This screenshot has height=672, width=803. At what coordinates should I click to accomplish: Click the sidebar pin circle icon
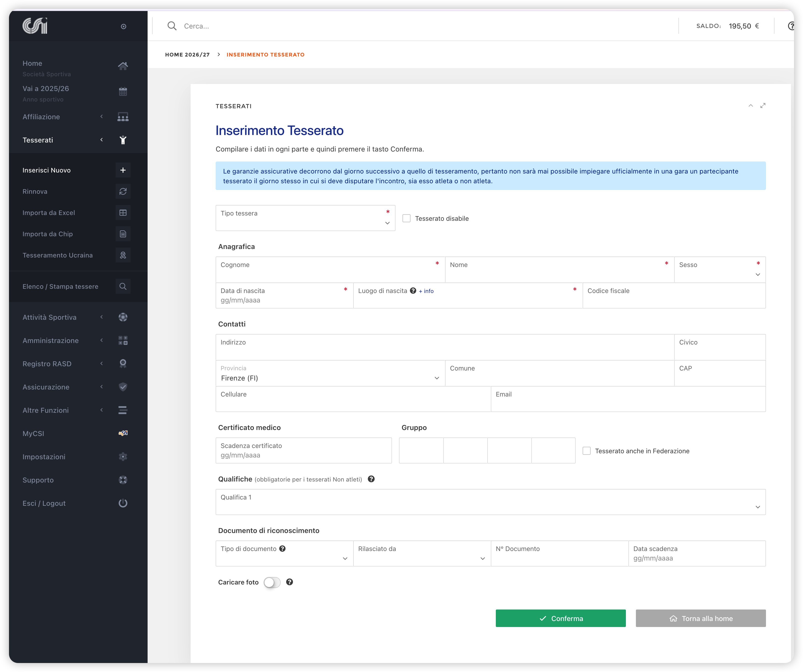tap(124, 26)
